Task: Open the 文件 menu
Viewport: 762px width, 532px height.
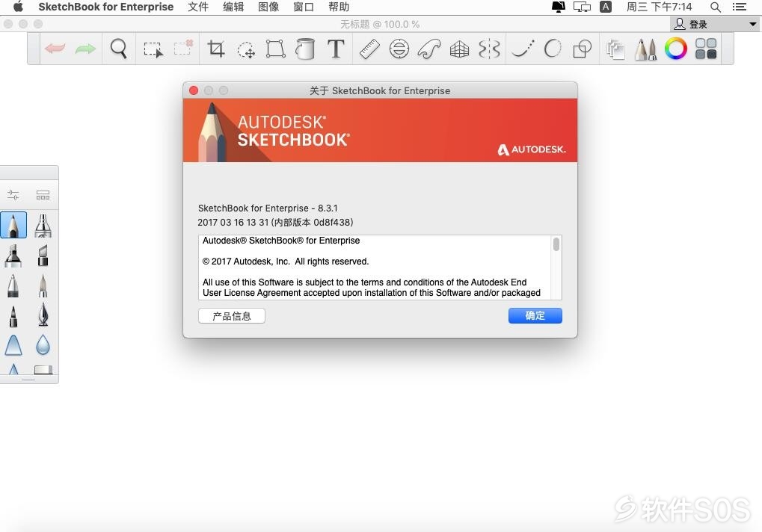Action: pyautogui.click(x=198, y=7)
